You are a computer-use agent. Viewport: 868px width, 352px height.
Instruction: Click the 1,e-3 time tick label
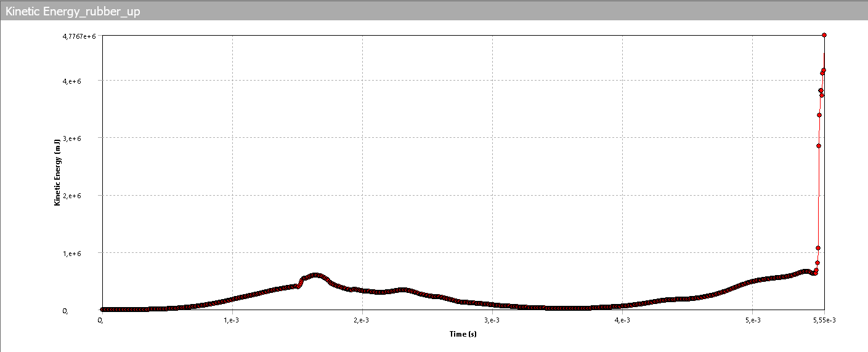click(x=231, y=321)
